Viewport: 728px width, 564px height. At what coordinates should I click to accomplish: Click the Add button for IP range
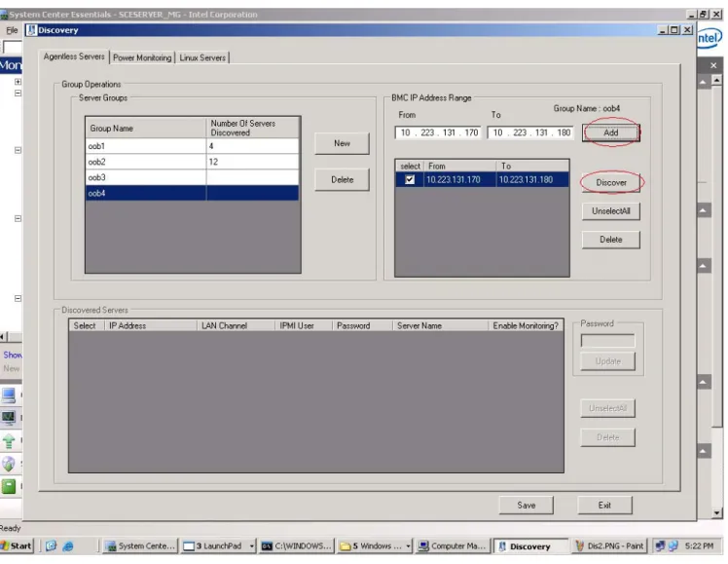point(610,132)
